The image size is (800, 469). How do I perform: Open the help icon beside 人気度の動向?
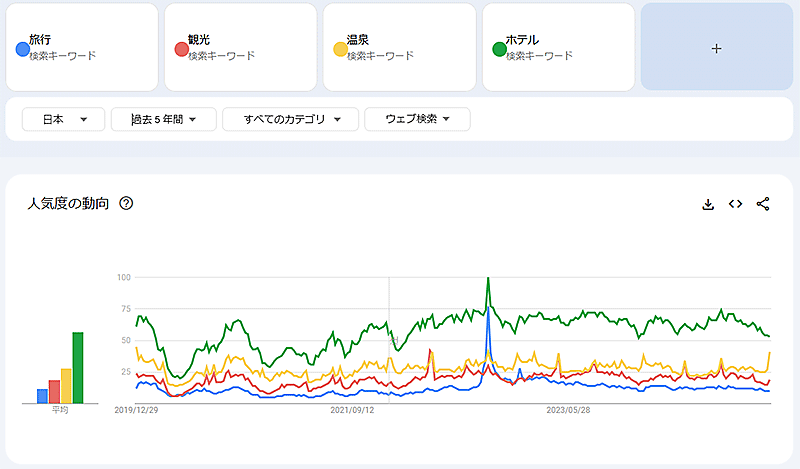pos(126,204)
